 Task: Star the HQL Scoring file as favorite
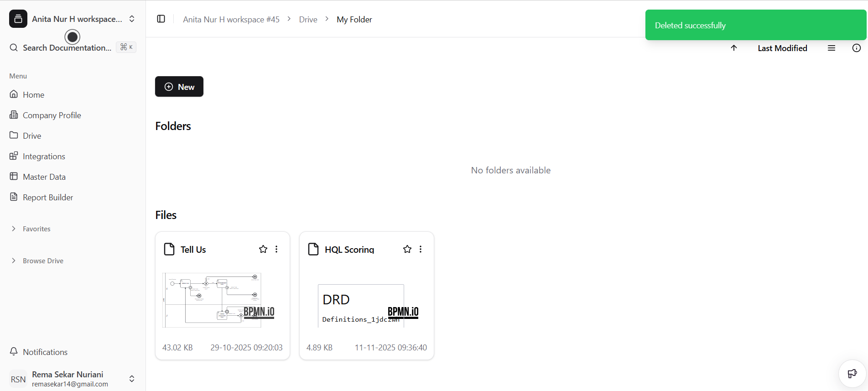pos(407,249)
